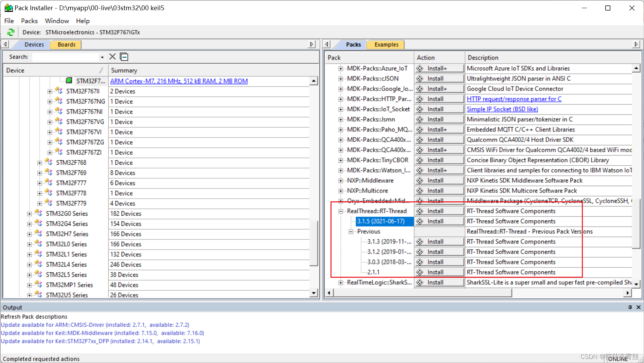Select the STM32F767IGTx chip icon
The height and width of the screenshot is (363, 644).
pyautogui.click(x=69, y=80)
